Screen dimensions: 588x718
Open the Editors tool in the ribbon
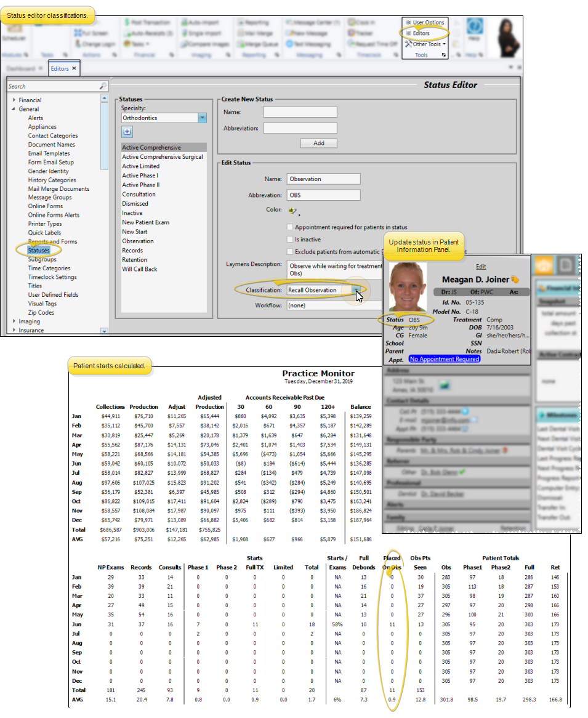point(421,33)
